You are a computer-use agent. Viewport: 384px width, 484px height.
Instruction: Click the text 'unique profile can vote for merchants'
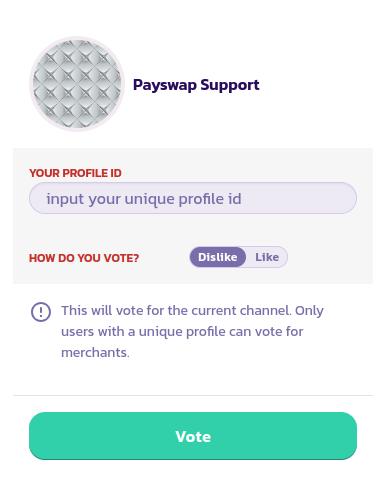tap(182, 342)
